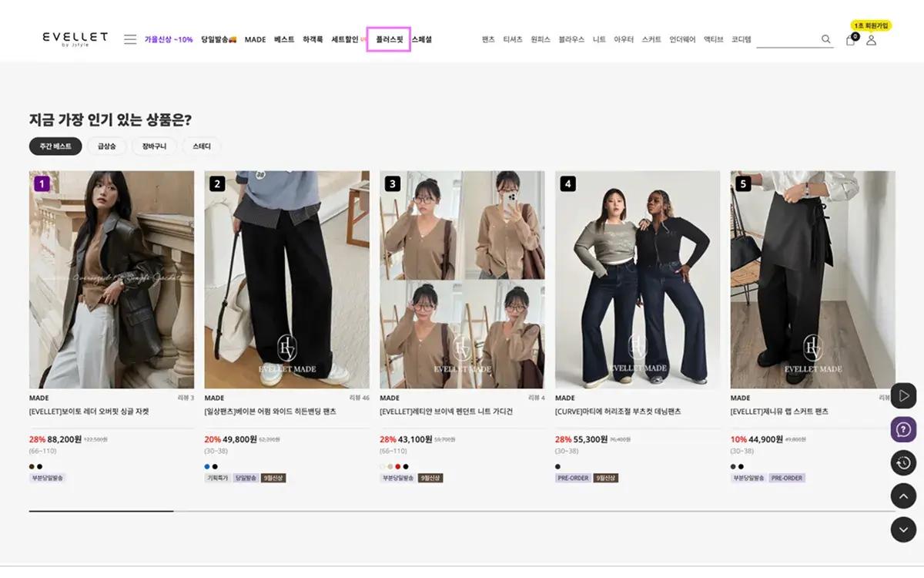This screenshot has width=924, height=578.
Task: Click the scroll-down arrow icon
Action: pos(903,529)
